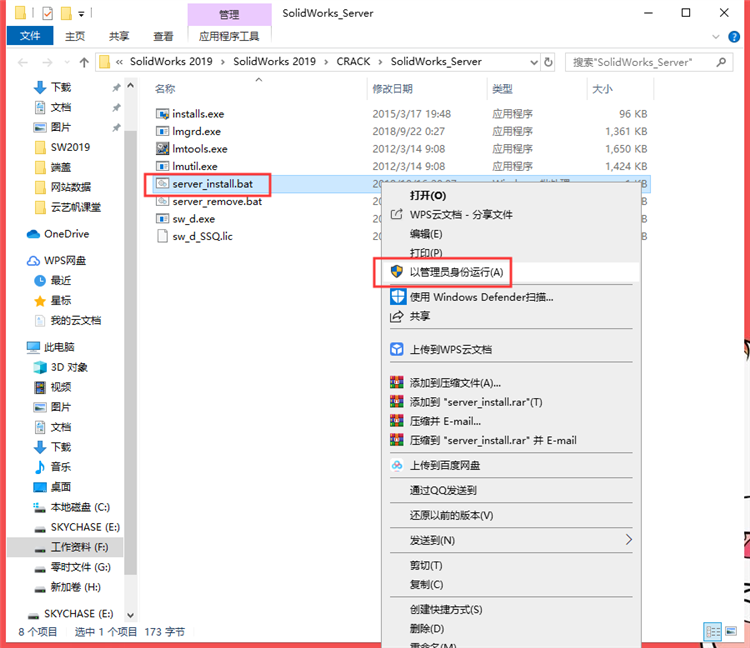Click the lmutil.exe file icon
The height and width of the screenshot is (648, 750).
(x=163, y=166)
